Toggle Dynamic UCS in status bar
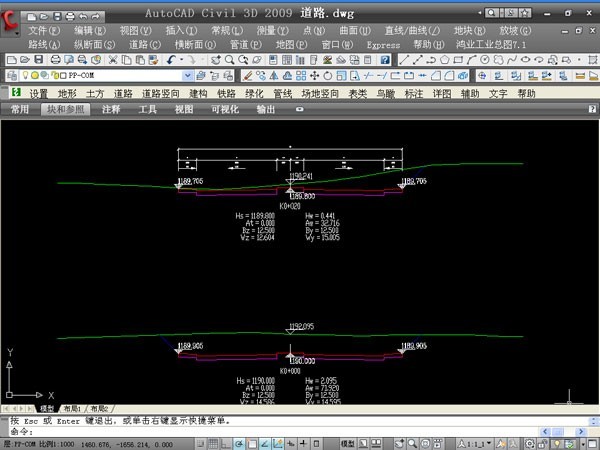Screen dimensions: 600x450 pos(278,444)
